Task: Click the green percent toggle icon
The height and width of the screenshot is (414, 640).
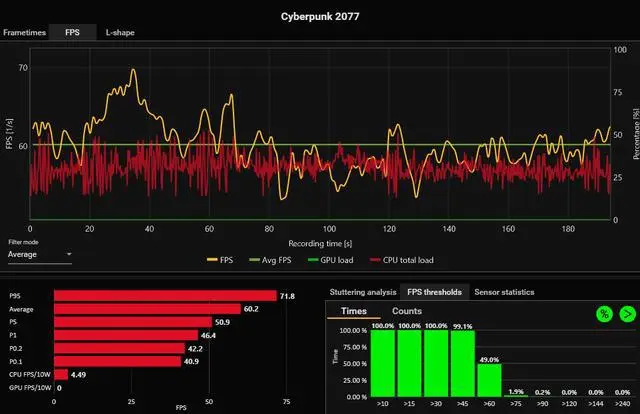Action: coord(604,314)
